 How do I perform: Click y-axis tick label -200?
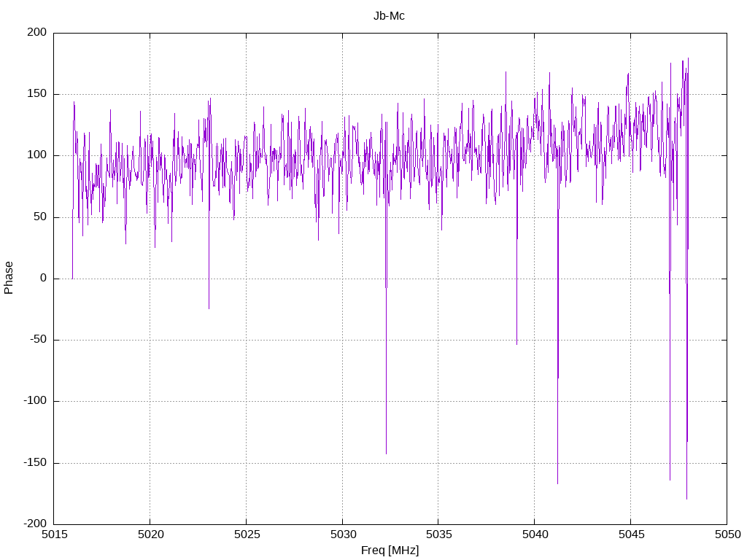(x=35, y=524)
